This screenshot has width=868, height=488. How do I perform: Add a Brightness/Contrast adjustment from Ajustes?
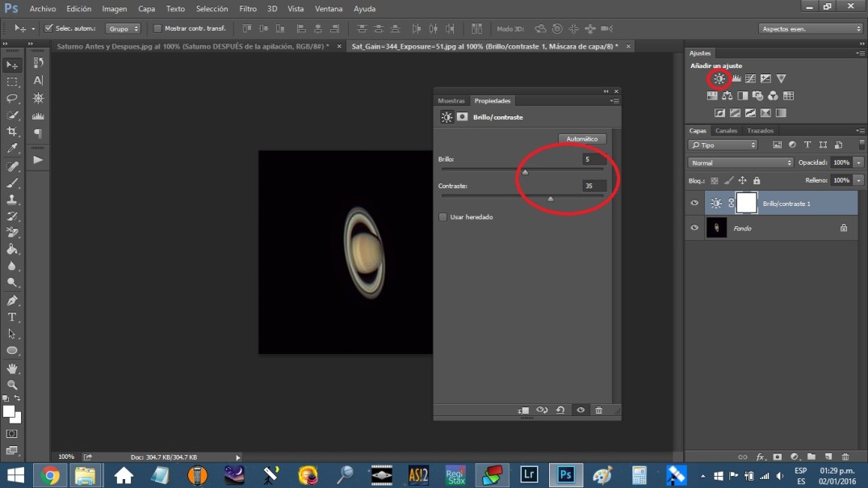pyautogui.click(x=719, y=79)
